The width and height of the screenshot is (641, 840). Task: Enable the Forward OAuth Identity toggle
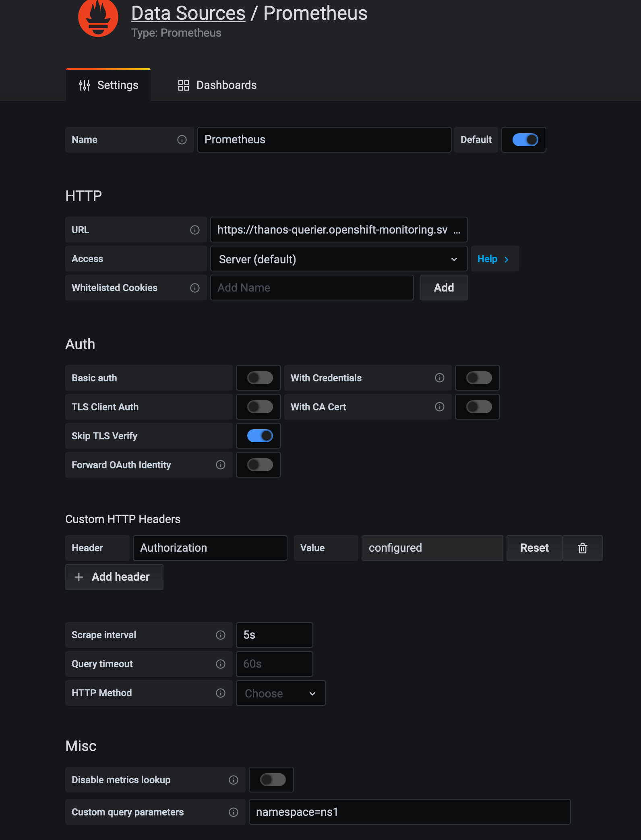click(260, 465)
